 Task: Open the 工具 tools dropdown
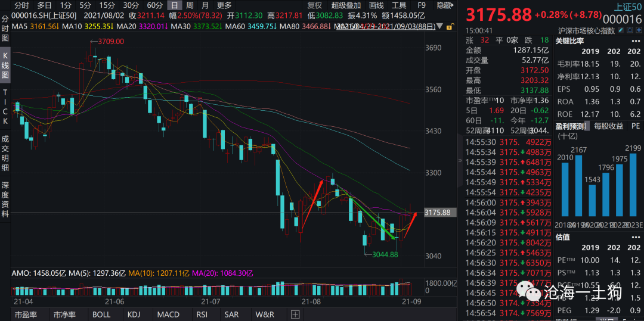coord(402,5)
